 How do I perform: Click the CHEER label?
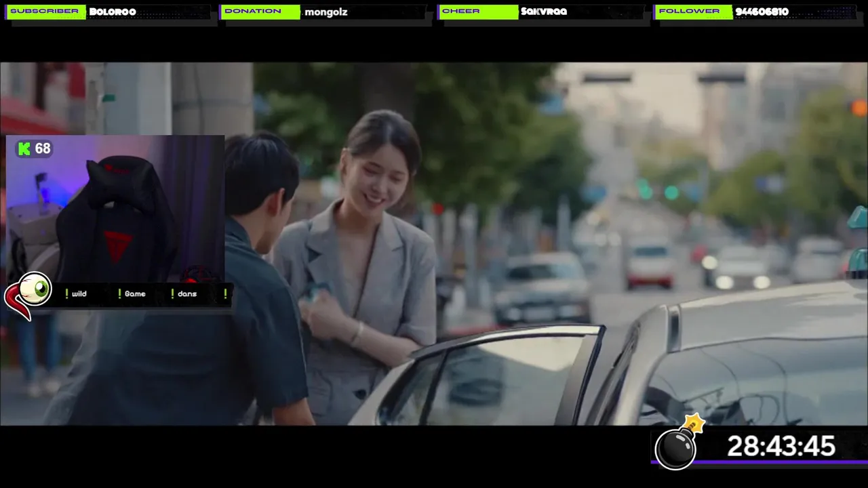click(478, 12)
